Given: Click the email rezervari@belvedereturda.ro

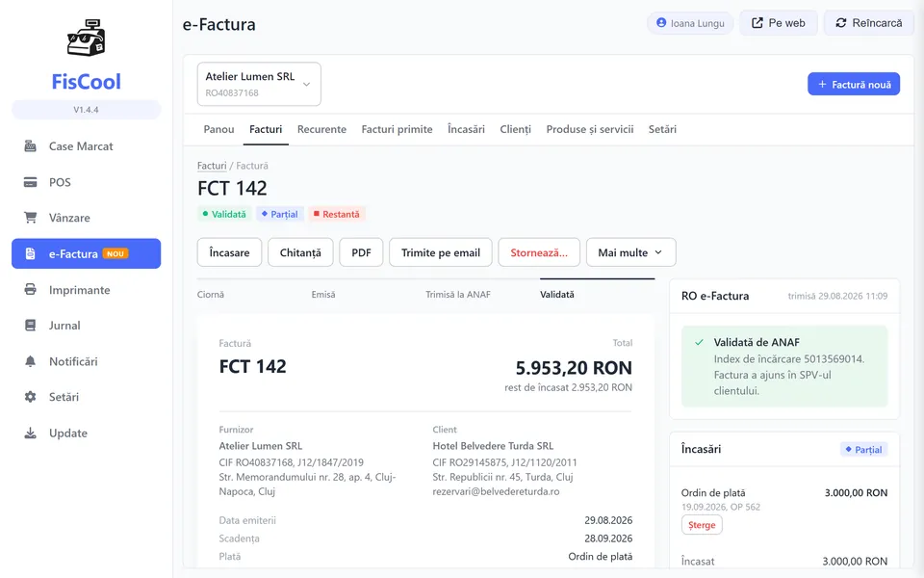Looking at the screenshot, I should 497,491.
